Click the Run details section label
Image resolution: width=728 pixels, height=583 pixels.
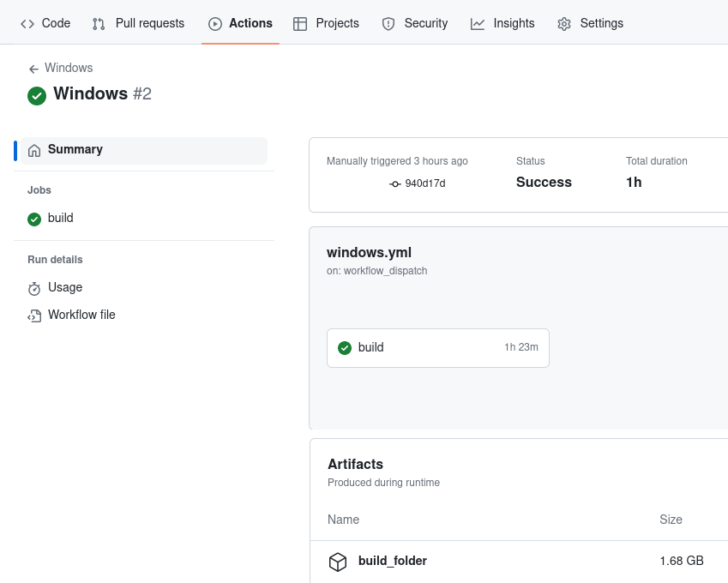[x=55, y=260]
